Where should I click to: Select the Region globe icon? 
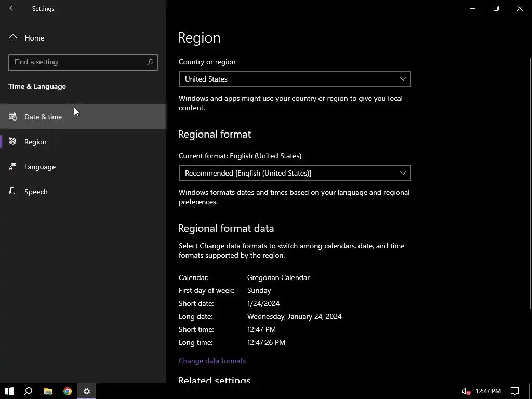click(x=12, y=141)
